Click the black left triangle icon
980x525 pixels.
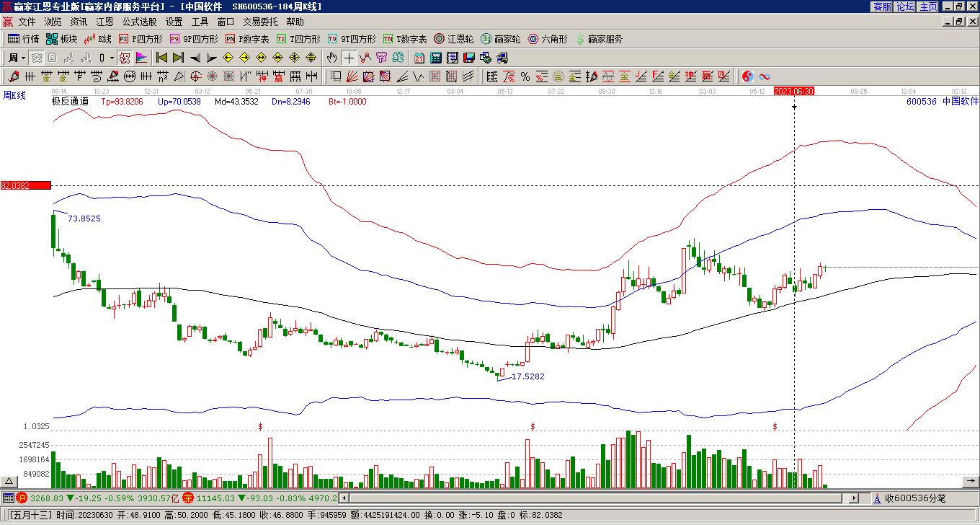click(x=195, y=58)
